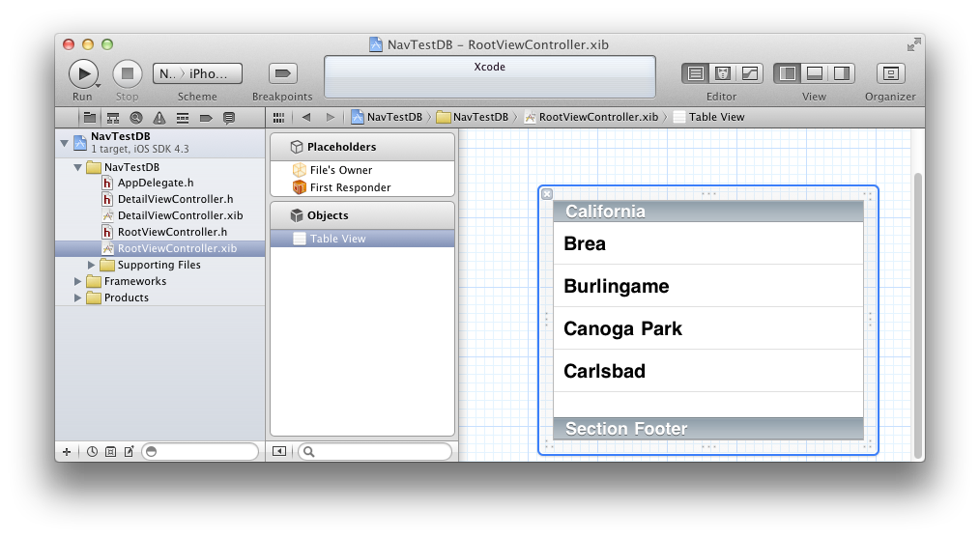Viewport: 980px width, 538px height.
Task: Click the Xcode activity status display
Action: pyautogui.click(x=490, y=77)
